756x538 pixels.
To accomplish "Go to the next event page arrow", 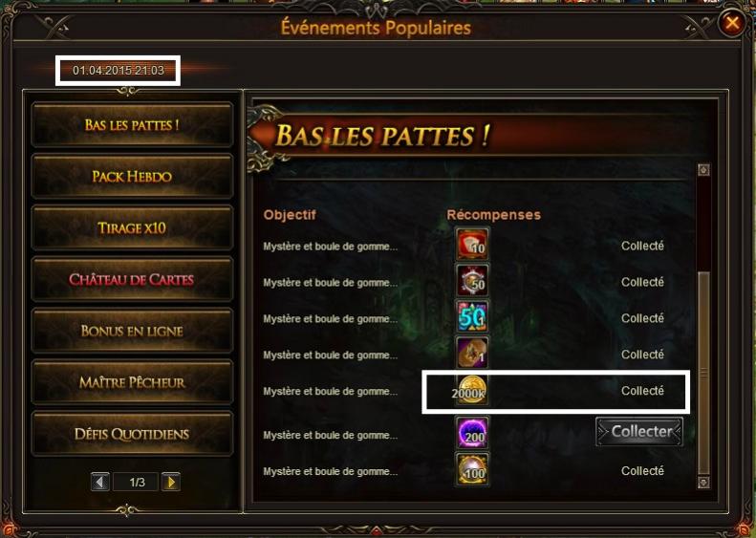I will [171, 482].
